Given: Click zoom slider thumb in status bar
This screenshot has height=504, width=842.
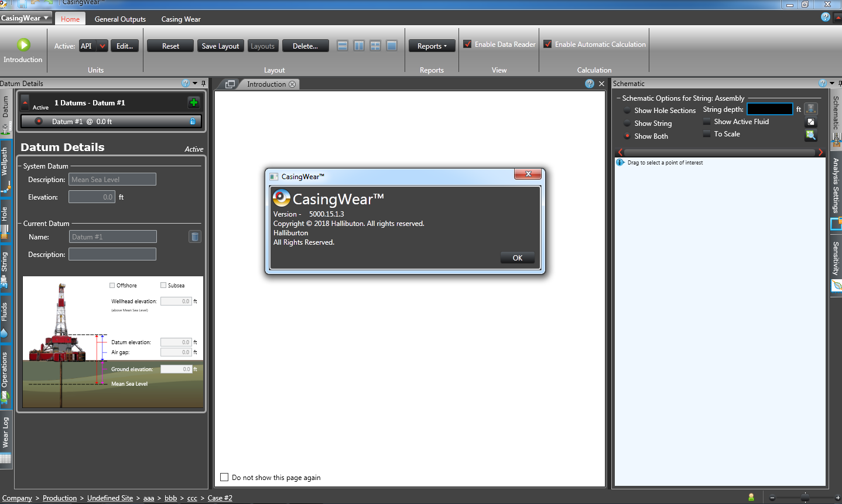Looking at the screenshot, I should tap(805, 498).
